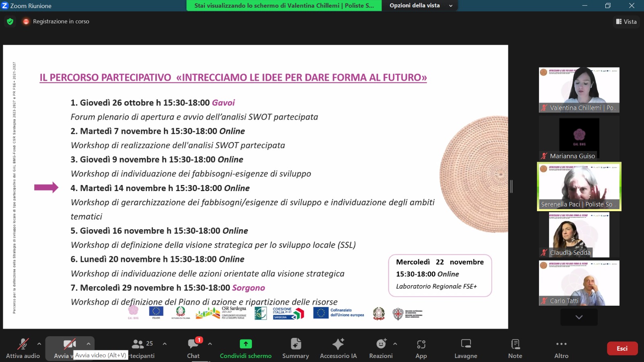Open the Altro more options menu

point(561,344)
